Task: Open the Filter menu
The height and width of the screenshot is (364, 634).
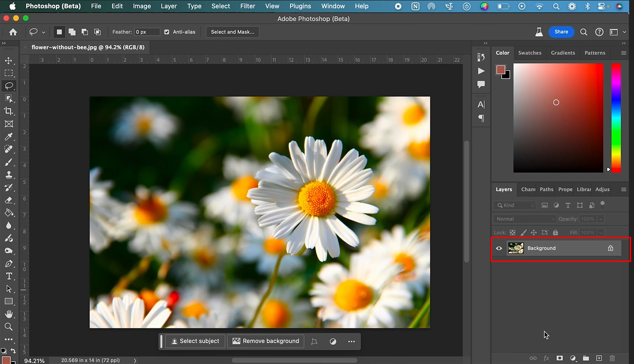Action: pyautogui.click(x=247, y=6)
